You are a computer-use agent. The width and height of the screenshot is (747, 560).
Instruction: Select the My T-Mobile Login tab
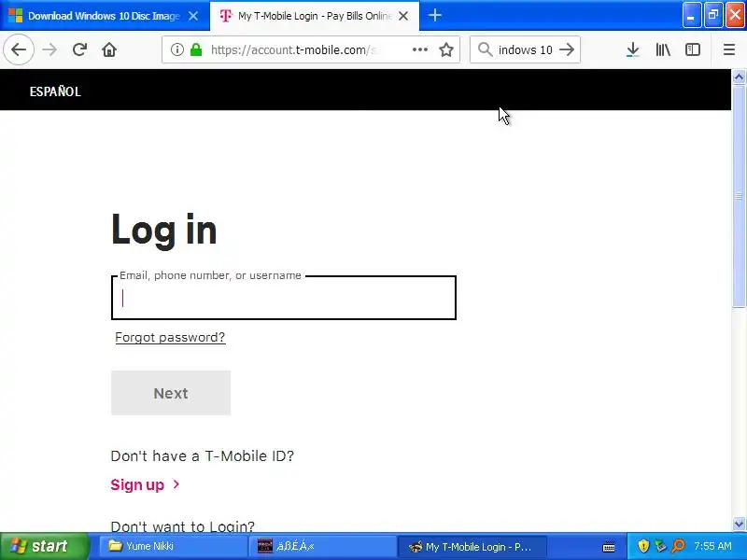pyautogui.click(x=315, y=16)
